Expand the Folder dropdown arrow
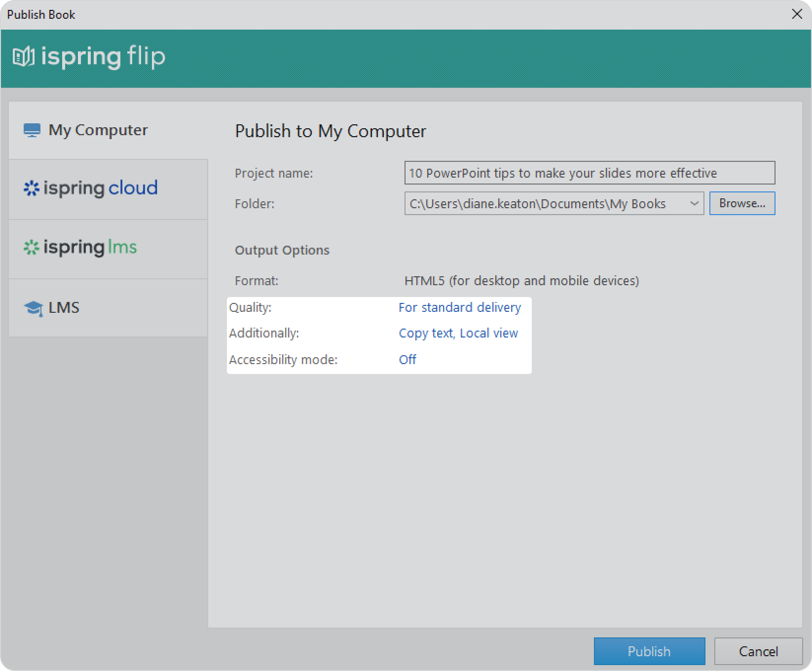Screen dimensions: 812x671 click(x=694, y=204)
